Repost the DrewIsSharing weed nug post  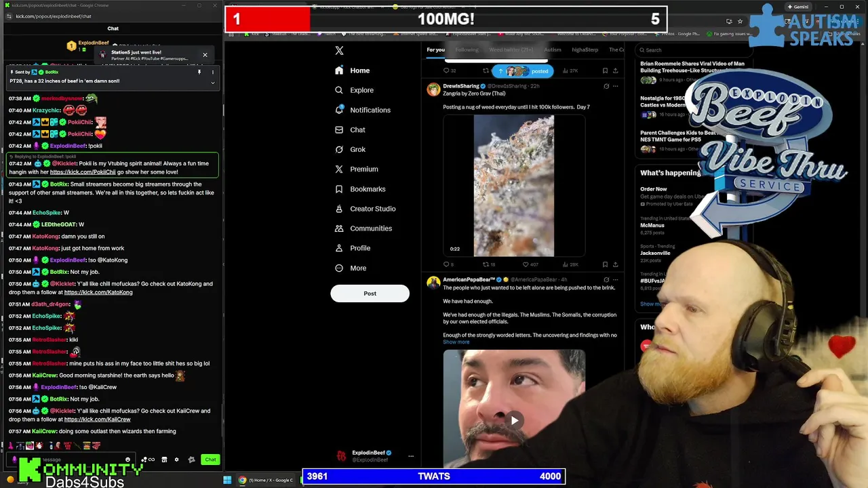488,264
